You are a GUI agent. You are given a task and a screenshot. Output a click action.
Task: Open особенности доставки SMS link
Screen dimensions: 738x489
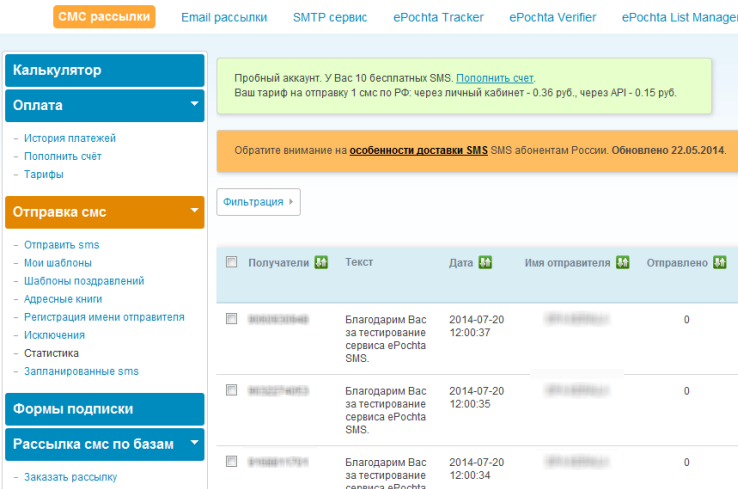tap(418, 150)
